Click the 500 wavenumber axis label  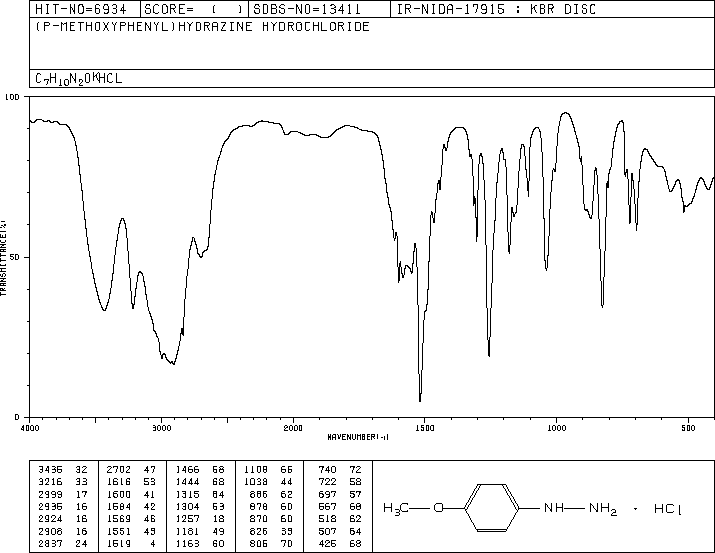point(688,428)
